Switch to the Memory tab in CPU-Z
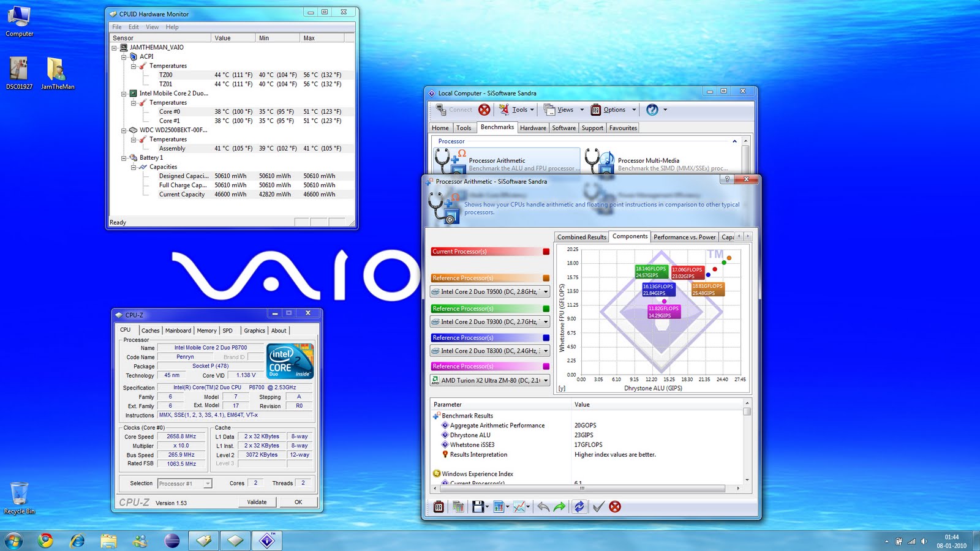The image size is (980, 551). pos(206,331)
